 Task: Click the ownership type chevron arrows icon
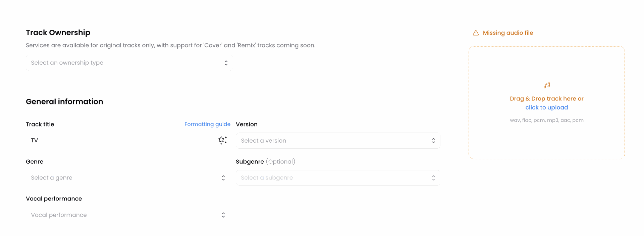pyautogui.click(x=226, y=63)
